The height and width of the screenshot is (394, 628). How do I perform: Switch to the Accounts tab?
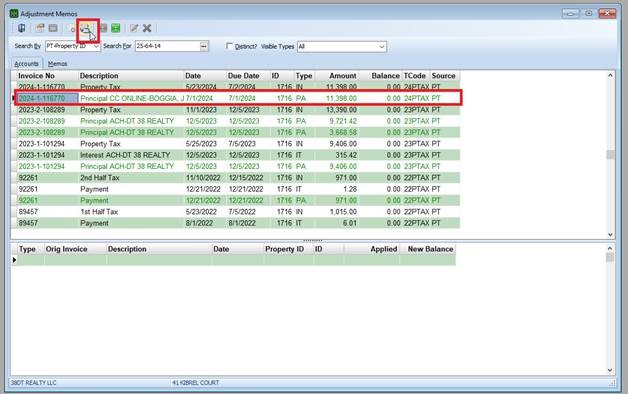tap(26, 64)
